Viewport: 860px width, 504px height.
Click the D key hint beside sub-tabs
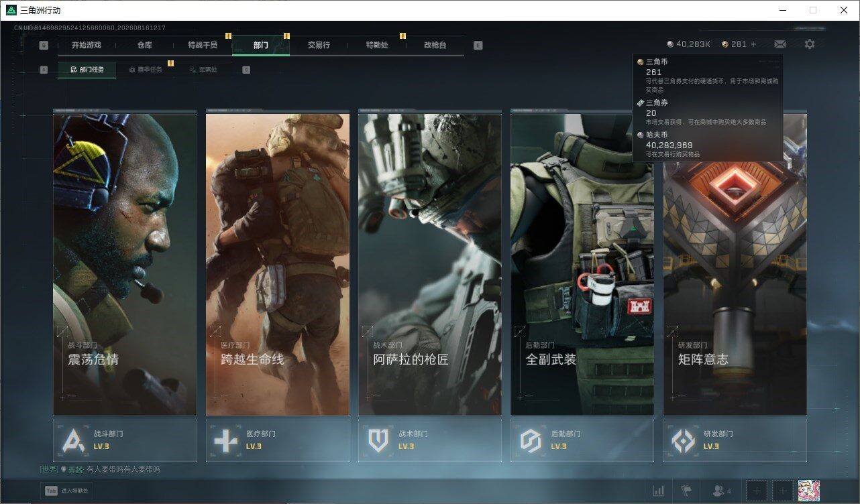coord(246,70)
